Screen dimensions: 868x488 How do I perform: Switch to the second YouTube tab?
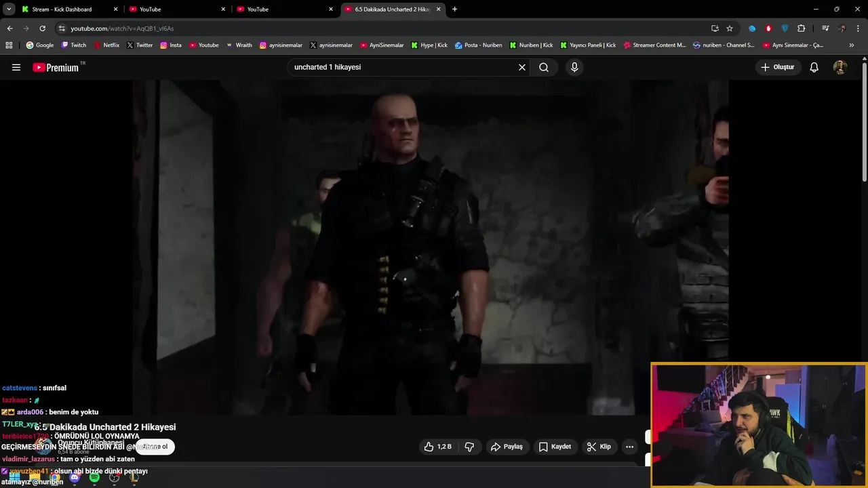[x=285, y=9]
